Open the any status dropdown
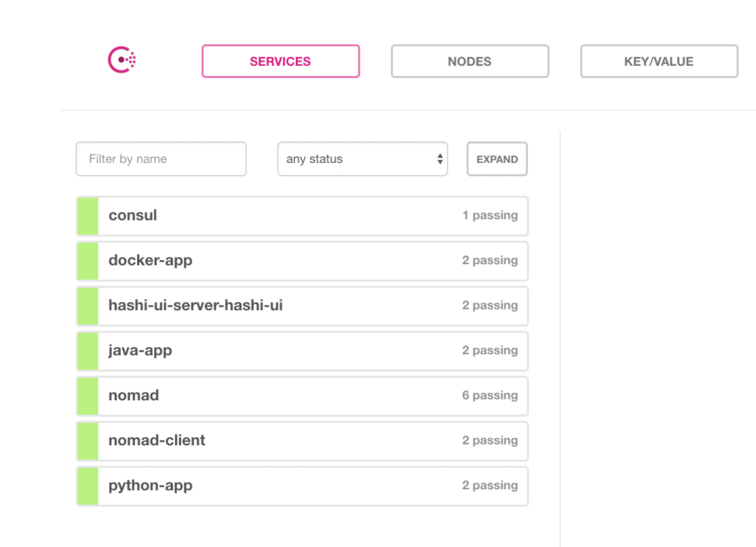The image size is (756, 547). pyautogui.click(x=362, y=159)
